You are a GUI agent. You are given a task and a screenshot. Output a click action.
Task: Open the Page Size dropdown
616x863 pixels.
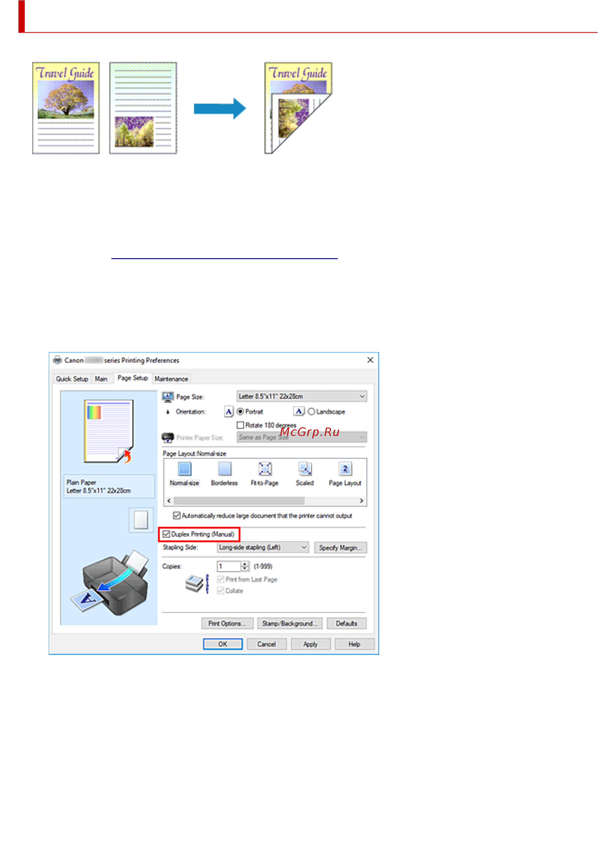click(302, 396)
